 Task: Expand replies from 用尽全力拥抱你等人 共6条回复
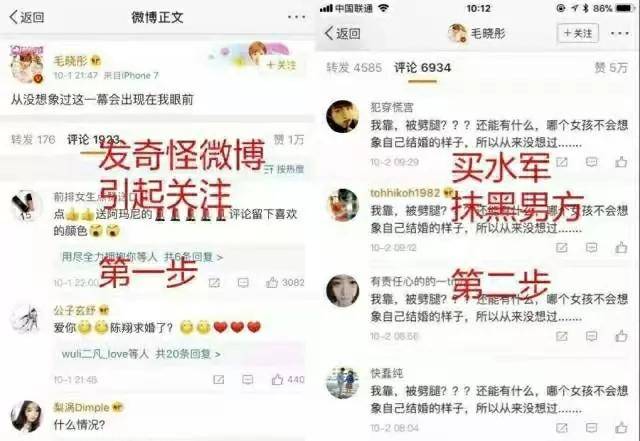pos(142,257)
